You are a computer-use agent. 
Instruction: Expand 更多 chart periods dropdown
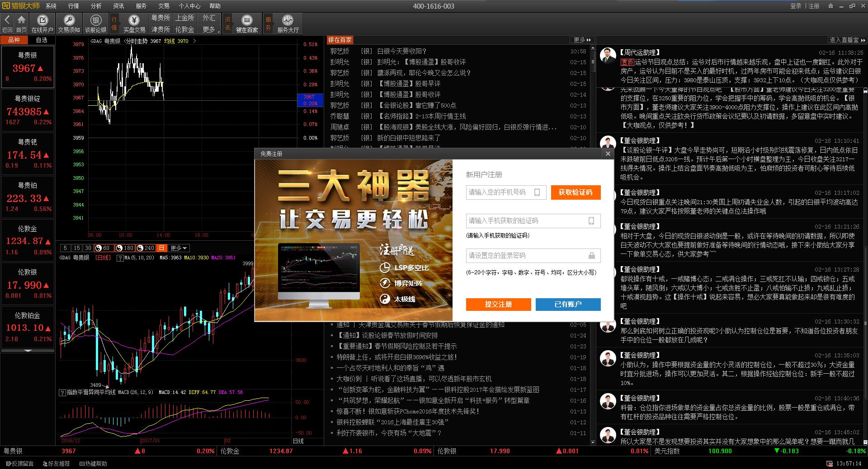(x=179, y=248)
